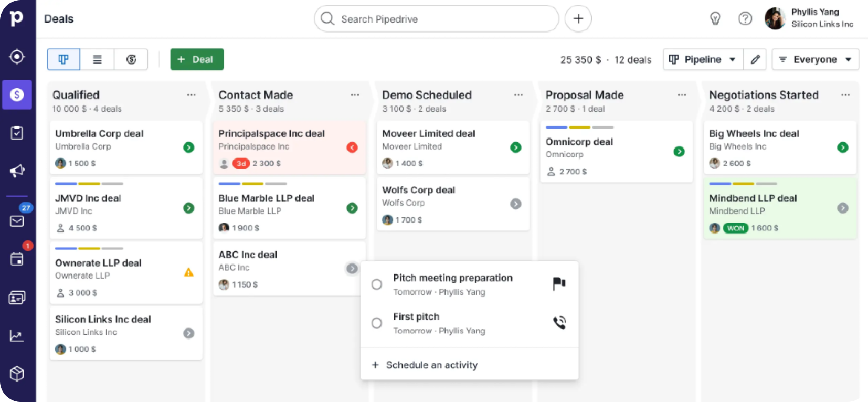Open Projects clipboard icon in sidebar
868x402 pixels.
[17, 133]
